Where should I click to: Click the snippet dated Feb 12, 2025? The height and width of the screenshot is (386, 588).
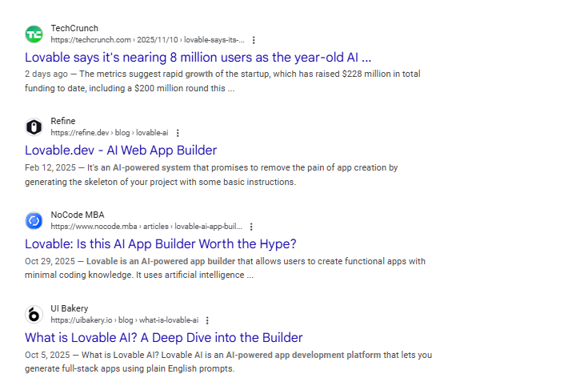pos(211,175)
